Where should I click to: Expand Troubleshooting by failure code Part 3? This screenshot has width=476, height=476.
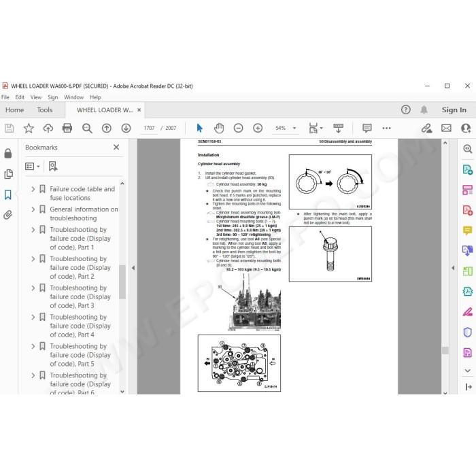33,288
